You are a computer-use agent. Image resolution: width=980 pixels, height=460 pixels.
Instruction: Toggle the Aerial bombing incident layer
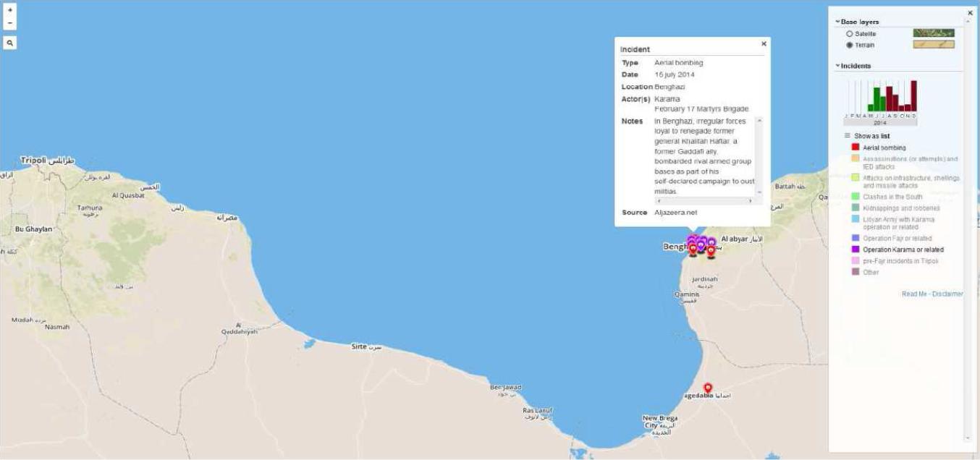pos(856,148)
